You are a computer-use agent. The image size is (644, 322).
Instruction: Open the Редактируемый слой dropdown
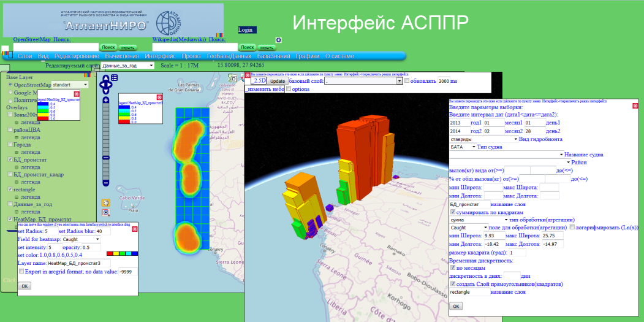127,66
